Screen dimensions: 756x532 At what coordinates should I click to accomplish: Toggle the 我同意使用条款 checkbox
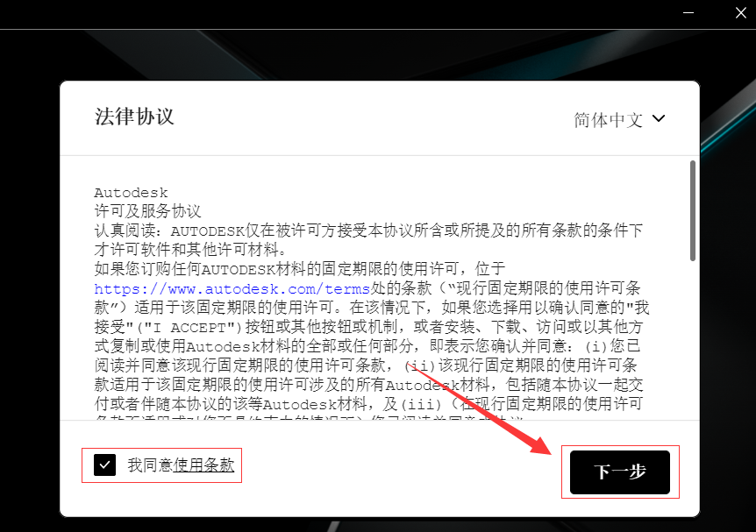tap(104, 465)
